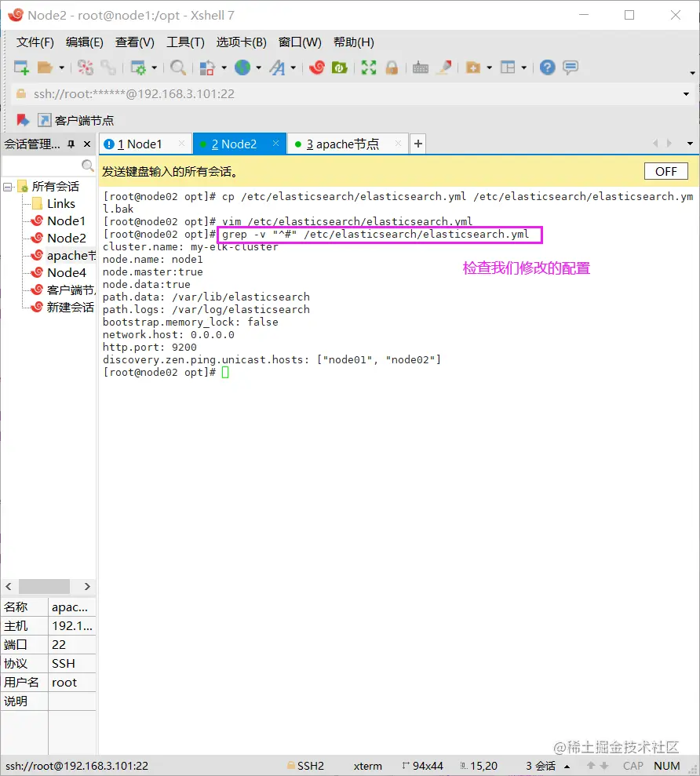Expand font icon dropdown arrow

tap(293, 67)
